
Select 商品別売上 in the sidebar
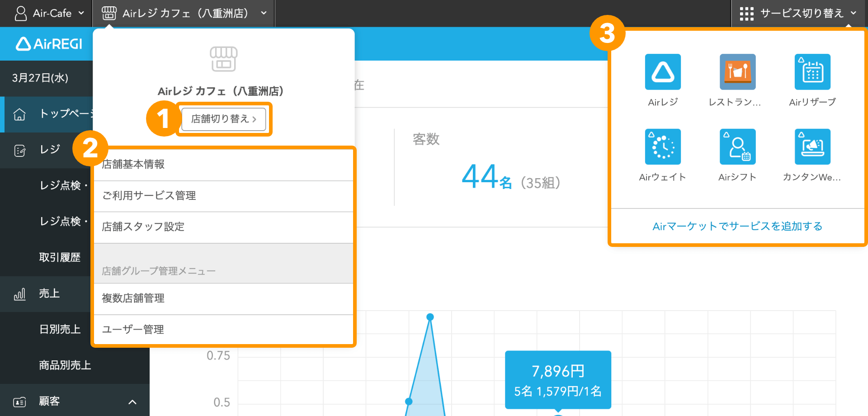65,365
